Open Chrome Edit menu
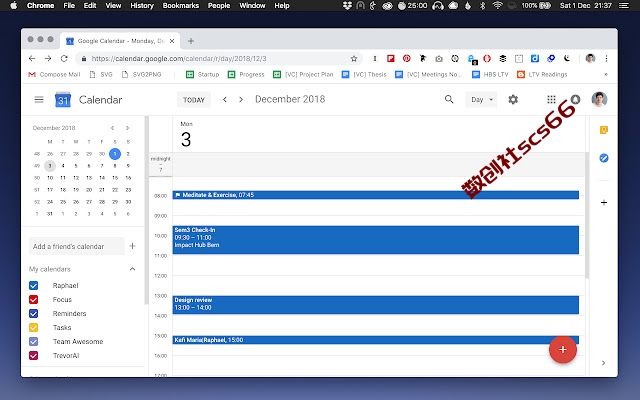The width and height of the screenshot is (640, 400). (x=90, y=6)
